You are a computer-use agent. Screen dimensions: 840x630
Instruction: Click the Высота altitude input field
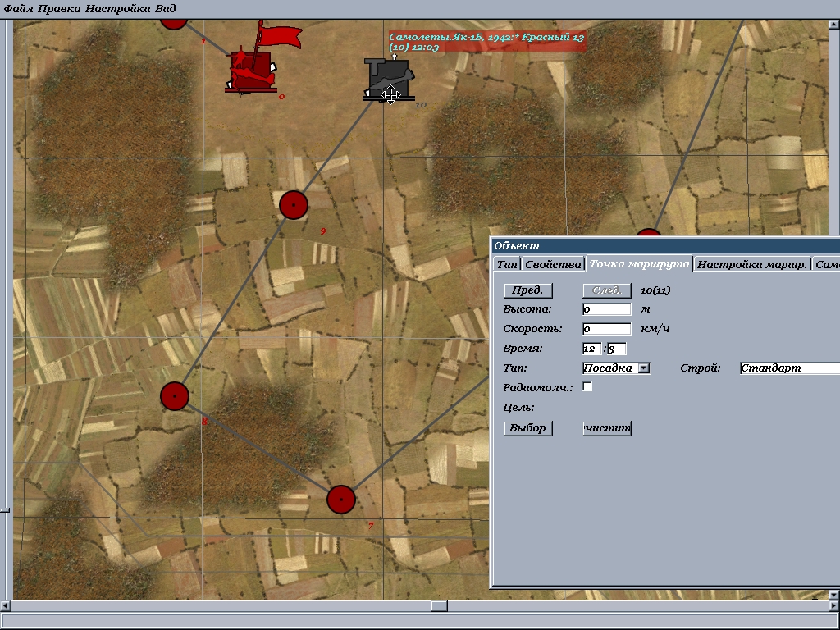[x=606, y=309]
